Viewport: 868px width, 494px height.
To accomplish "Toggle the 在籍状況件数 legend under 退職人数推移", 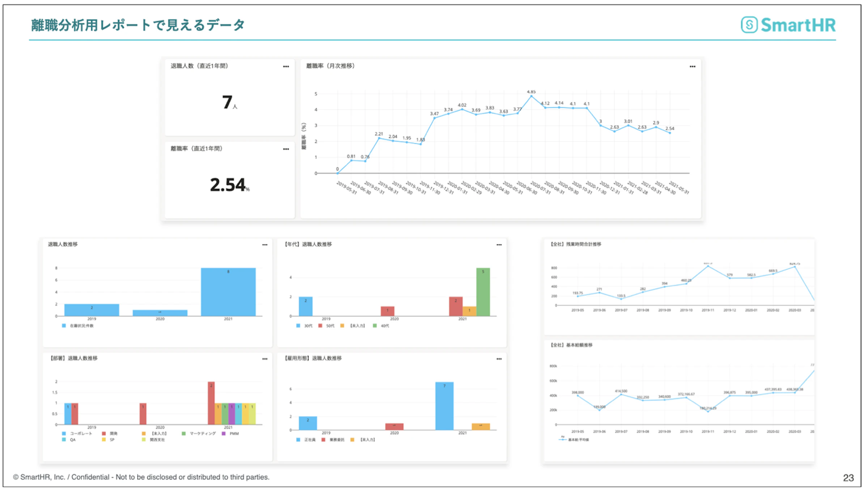I will click(x=64, y=325).
